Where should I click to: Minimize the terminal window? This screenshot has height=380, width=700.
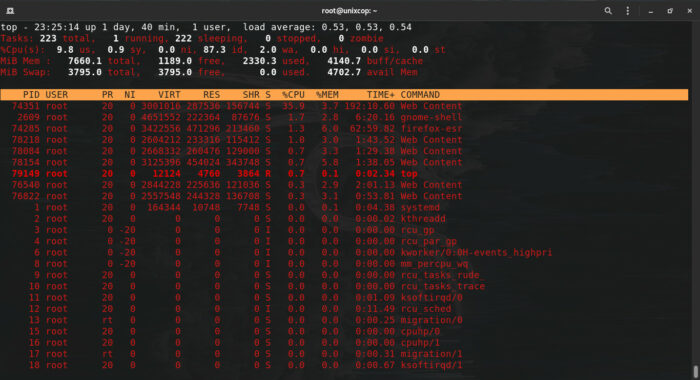(x=651, y=11)
